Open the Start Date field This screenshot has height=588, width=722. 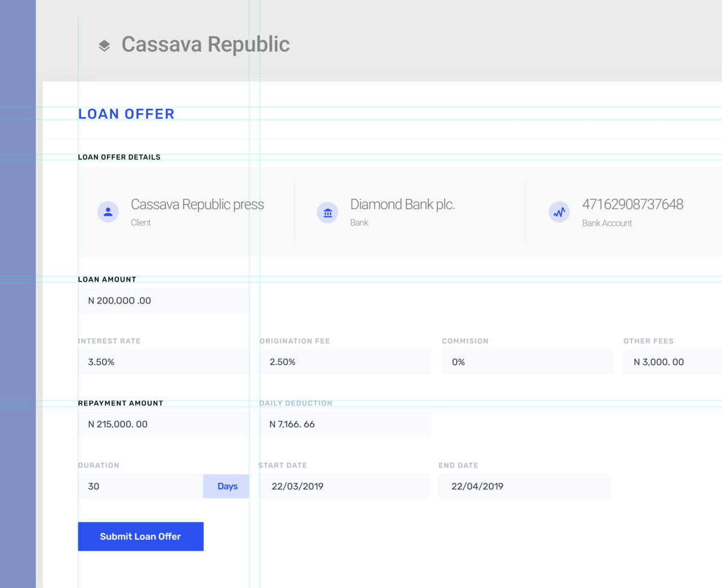[x=344, y=486]
